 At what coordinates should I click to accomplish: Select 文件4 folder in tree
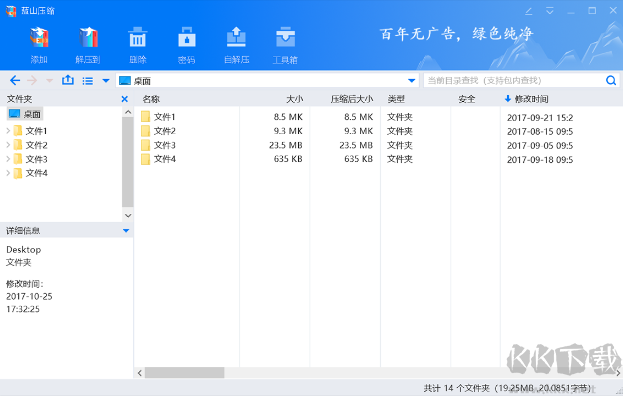(x=31, y=173)
